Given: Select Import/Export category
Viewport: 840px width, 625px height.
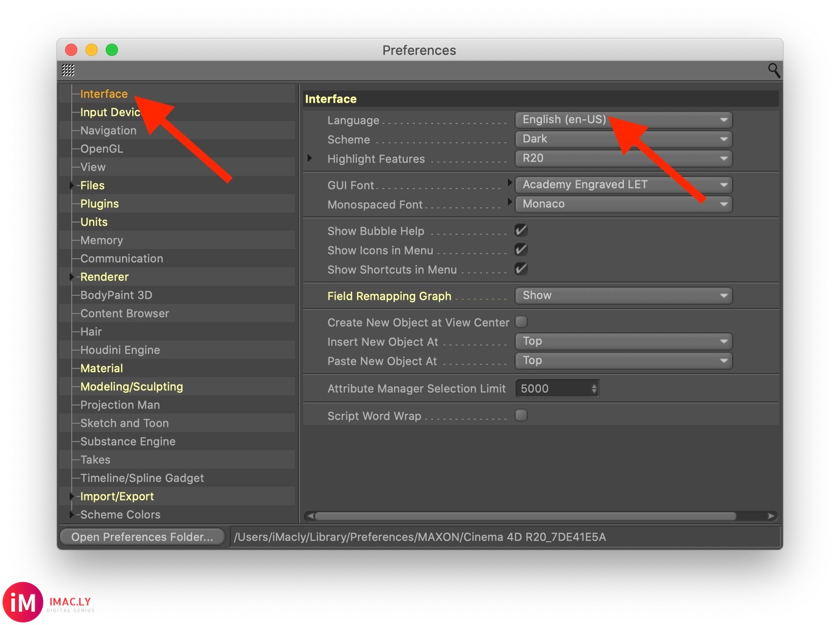Looking at the screenshot, I should 117,496.
